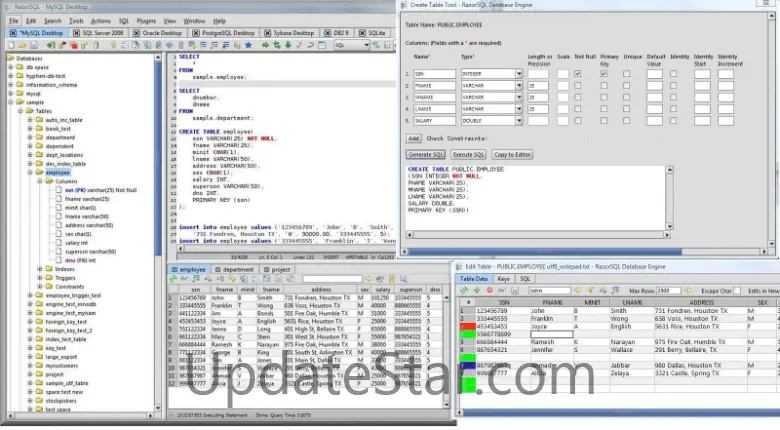This screenshot has width=780, height=430.
Task: Open the Tools menu
Action: (x=76, y=21)
